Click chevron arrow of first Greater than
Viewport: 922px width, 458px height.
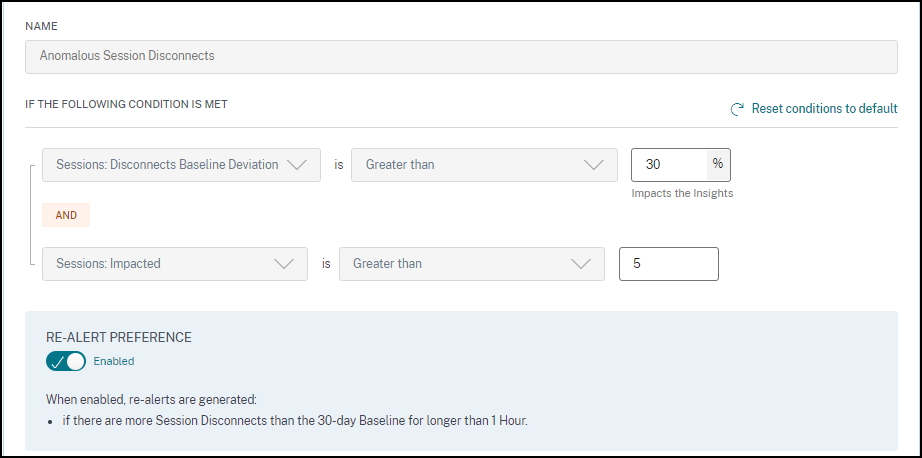tap(593, 165)
